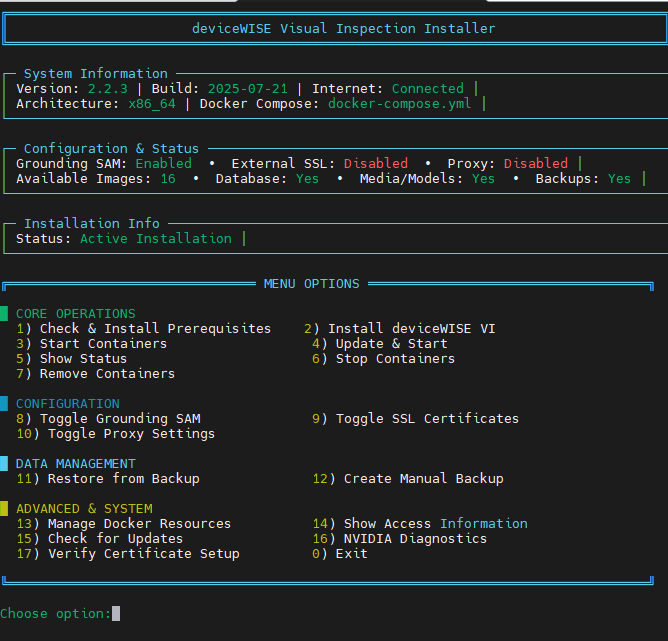Click the Choose option input prompt
Viewport: 668px width, 641px height.
pos(116,613)
